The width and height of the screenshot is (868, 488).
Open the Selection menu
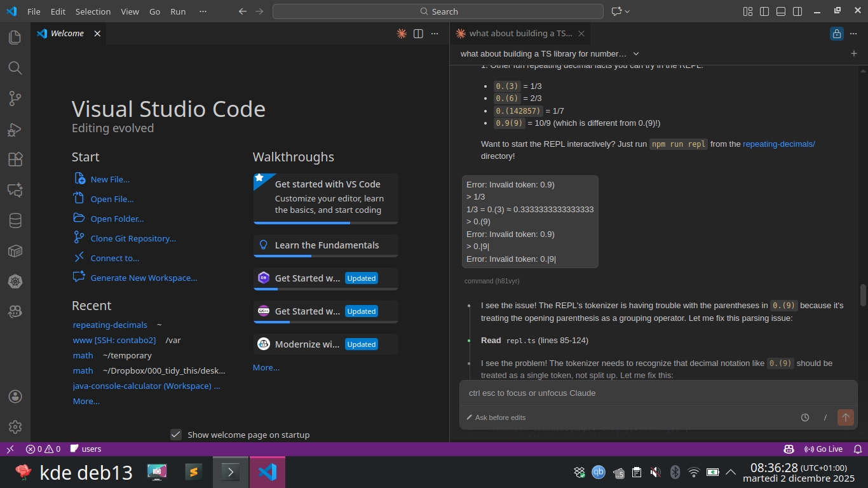(x=93, y=11)
